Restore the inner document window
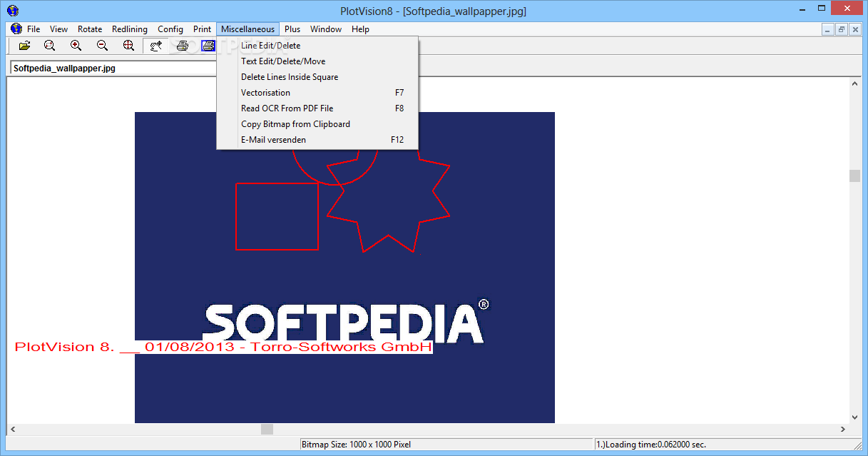The width and height of the screenshot is (868, 456). 842,29
